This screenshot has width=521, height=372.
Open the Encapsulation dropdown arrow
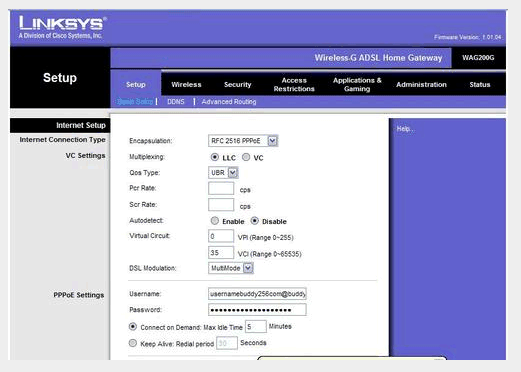pos(272,141)
